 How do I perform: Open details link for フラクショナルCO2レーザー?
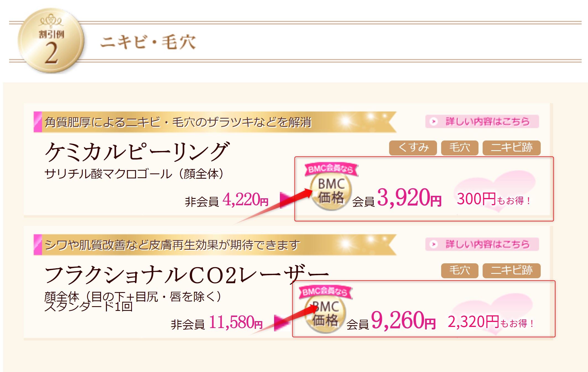482,244
